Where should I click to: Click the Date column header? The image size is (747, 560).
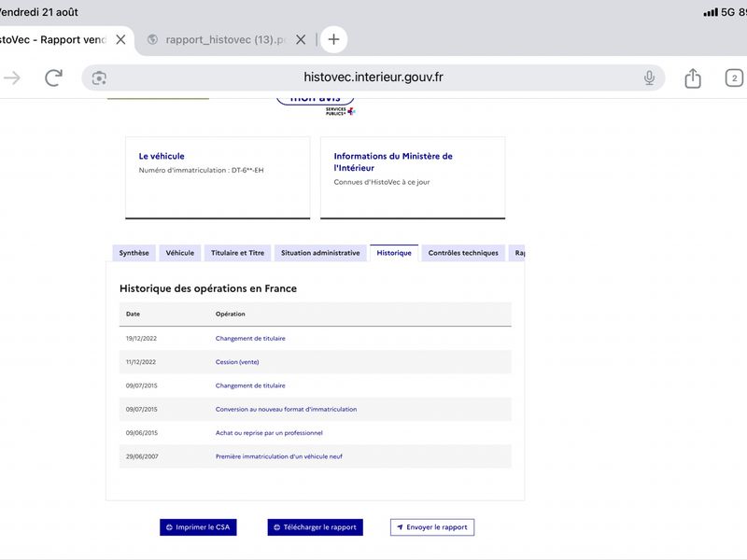133,314
